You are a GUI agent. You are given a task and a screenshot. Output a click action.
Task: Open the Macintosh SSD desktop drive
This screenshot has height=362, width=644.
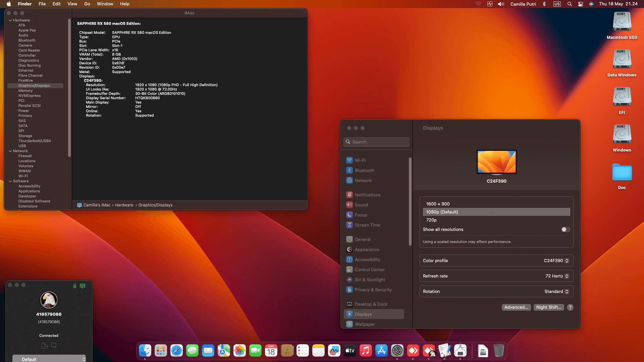(622, 26)
